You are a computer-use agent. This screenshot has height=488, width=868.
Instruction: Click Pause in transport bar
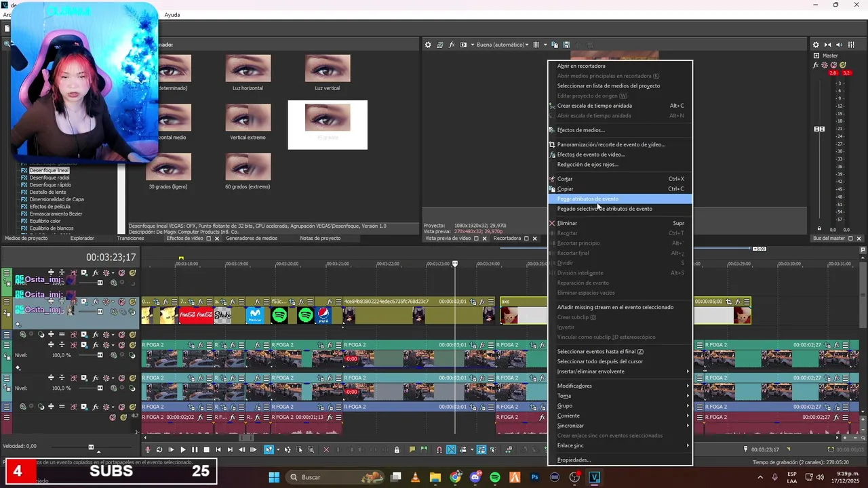tap(195, 449)
